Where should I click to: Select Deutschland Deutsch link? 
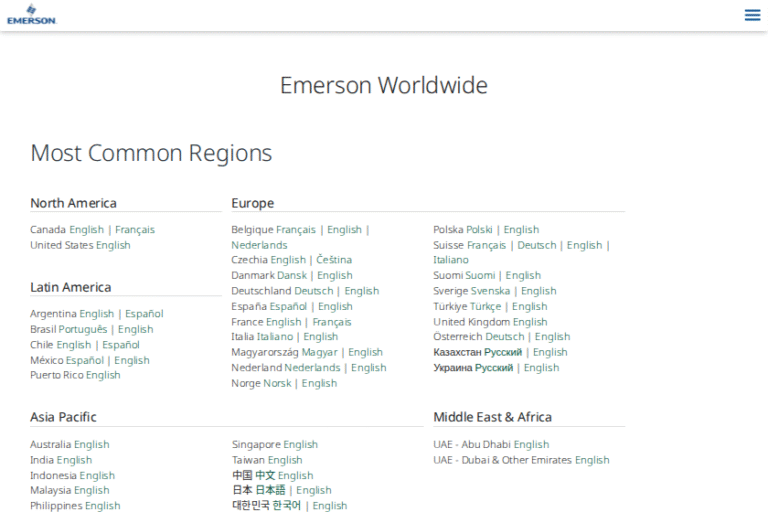point(314,291)
